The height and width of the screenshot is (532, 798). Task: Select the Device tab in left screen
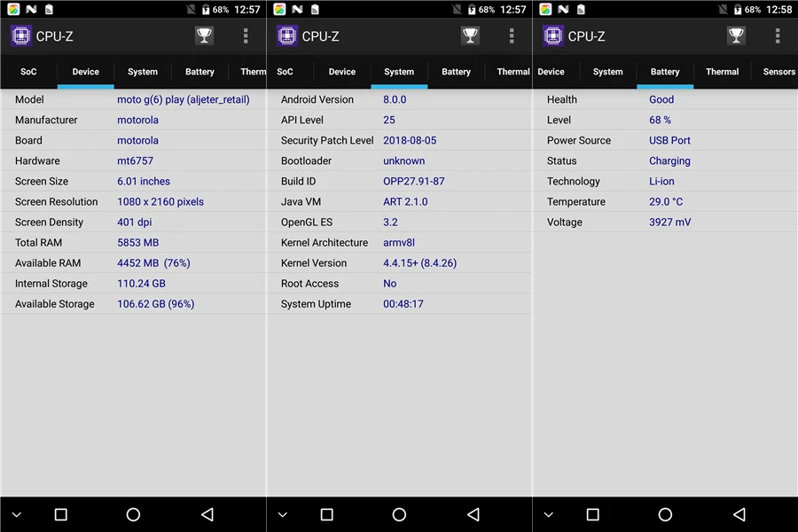pyautogui.click(x=85, y=72)
